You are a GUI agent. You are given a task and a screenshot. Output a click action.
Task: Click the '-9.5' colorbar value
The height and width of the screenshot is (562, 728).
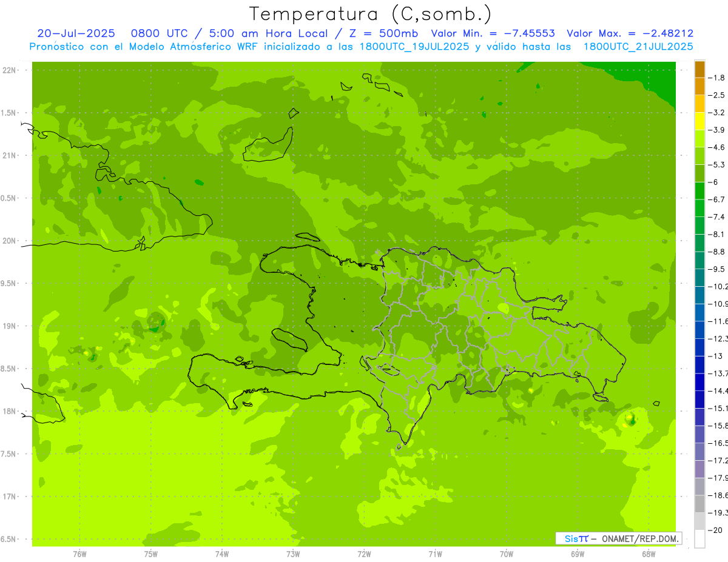716,269
